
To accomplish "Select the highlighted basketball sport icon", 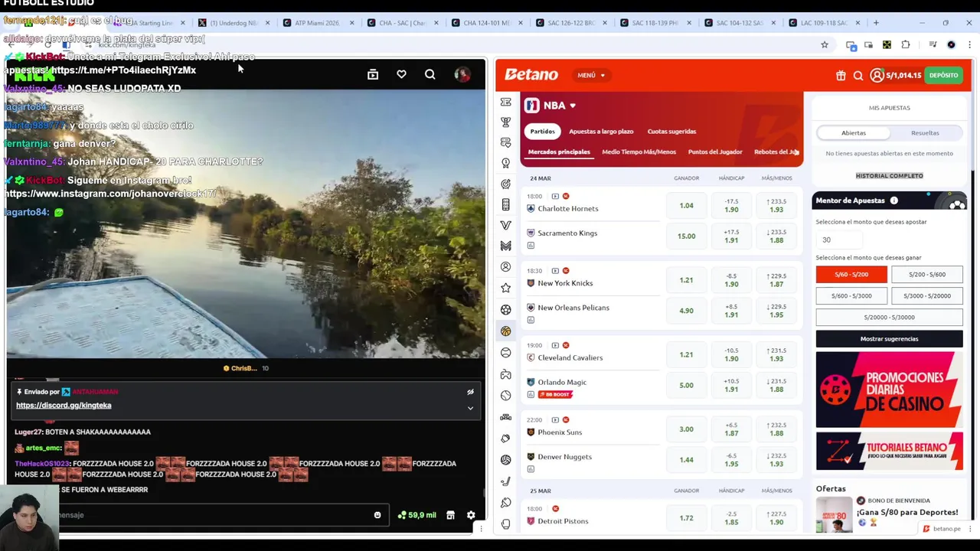I will click(505, 331).
